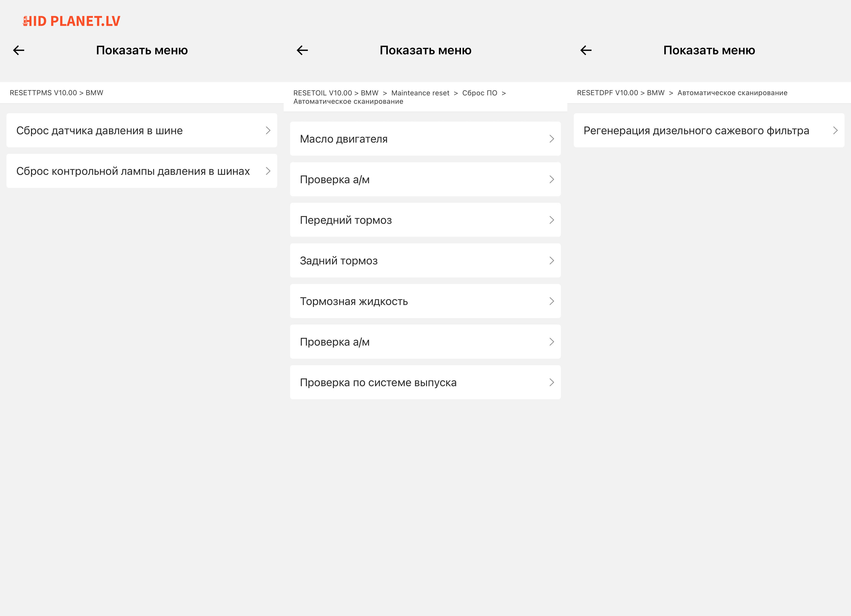
Task: Click back arrow in RESETTPMS panel
Action: point(19,50)
